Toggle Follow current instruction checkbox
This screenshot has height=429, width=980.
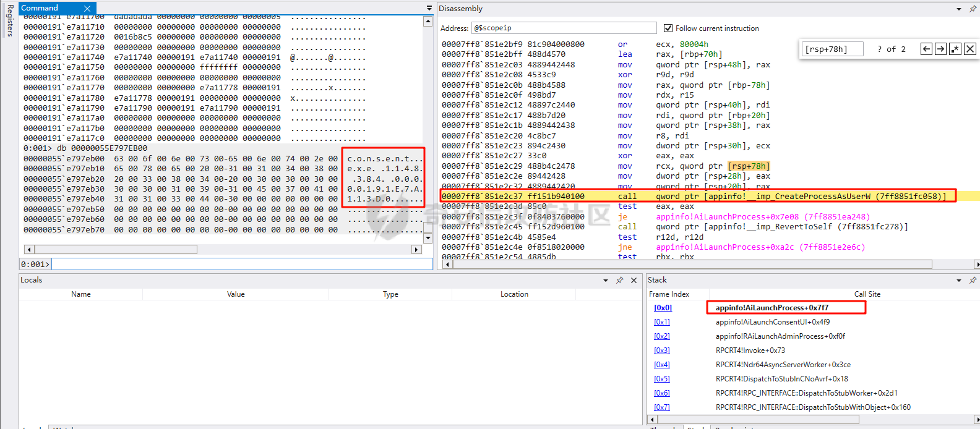point(668,28)
